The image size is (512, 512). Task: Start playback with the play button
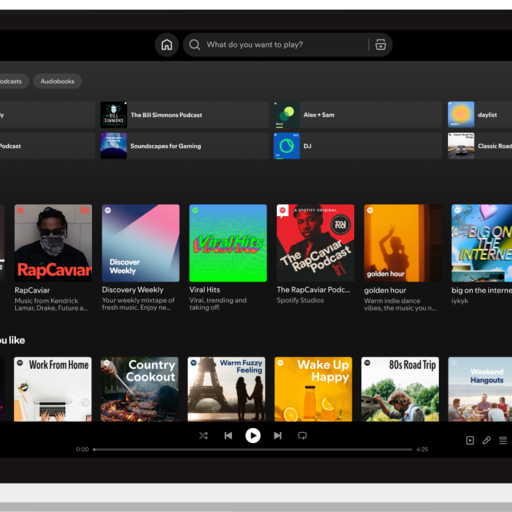(x=253, y=436)
